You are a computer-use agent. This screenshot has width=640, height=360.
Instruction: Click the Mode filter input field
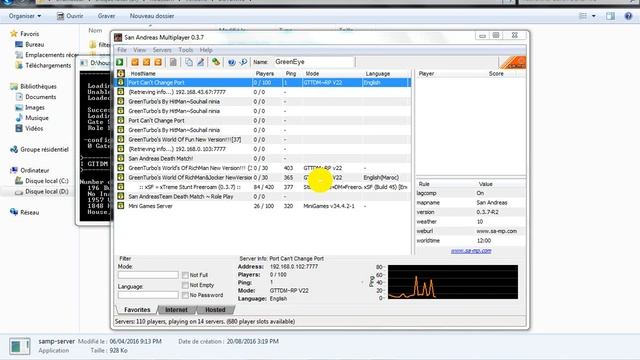tap(148, 275)
